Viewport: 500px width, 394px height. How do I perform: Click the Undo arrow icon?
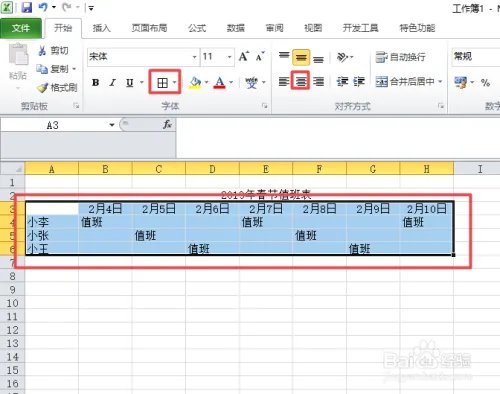point(43,7)
